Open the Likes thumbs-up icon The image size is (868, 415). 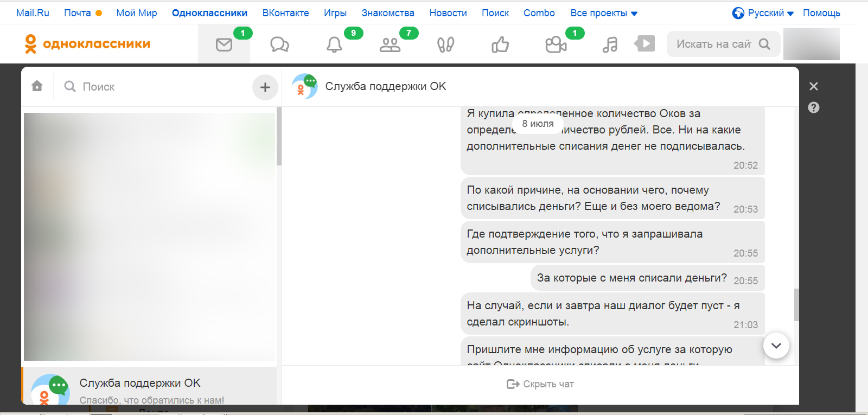(500, 44)
